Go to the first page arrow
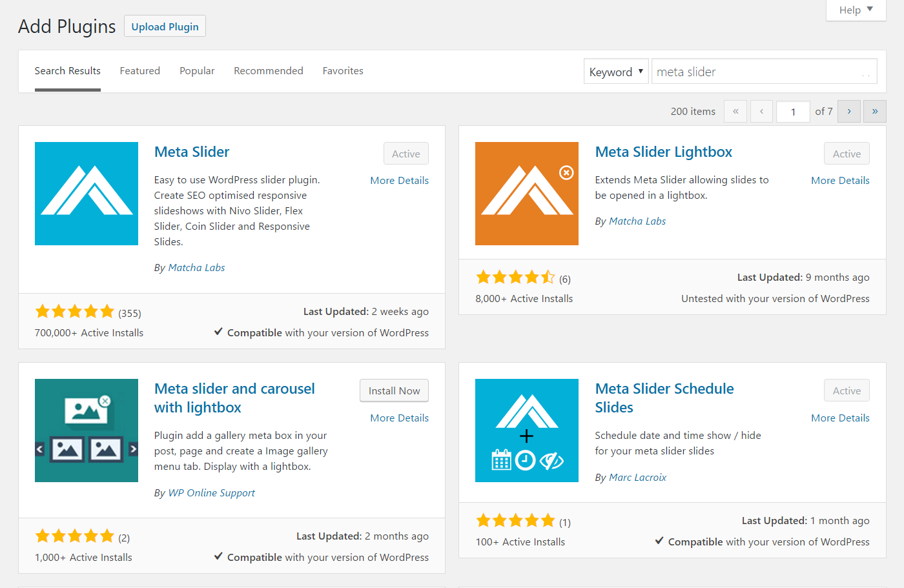Viewport: 904px width, 588px height. [735, 111]
